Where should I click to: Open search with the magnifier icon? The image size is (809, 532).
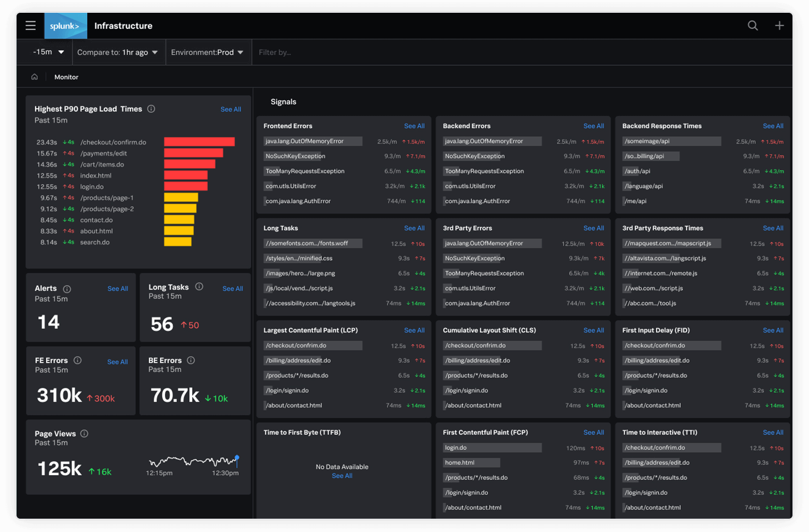pyautogui.click(x=753, y=26)
